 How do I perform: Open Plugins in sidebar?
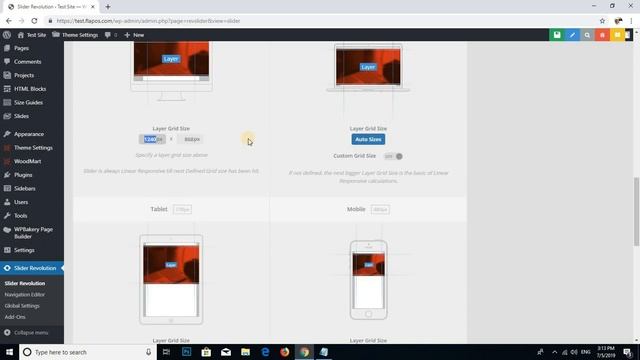click(23, 175)
